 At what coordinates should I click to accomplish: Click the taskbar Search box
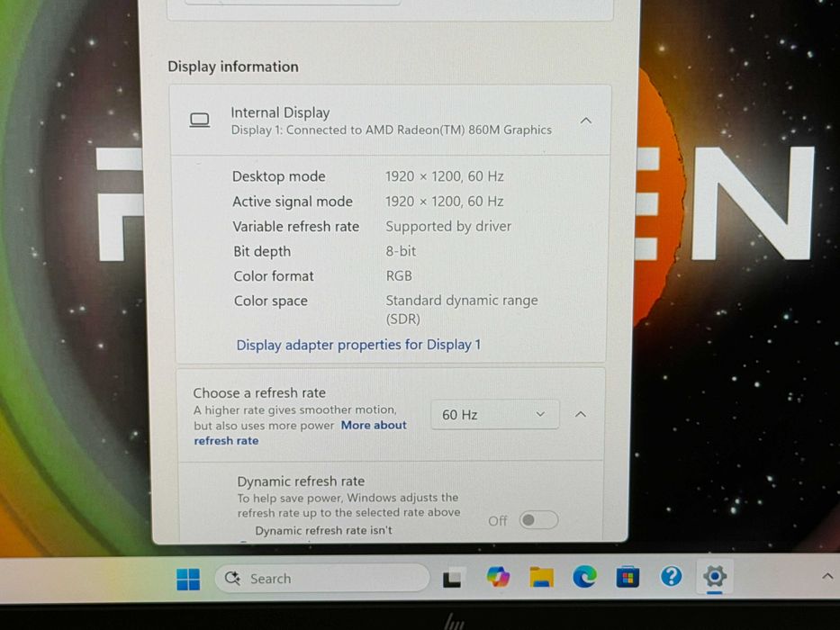(322, 578)
